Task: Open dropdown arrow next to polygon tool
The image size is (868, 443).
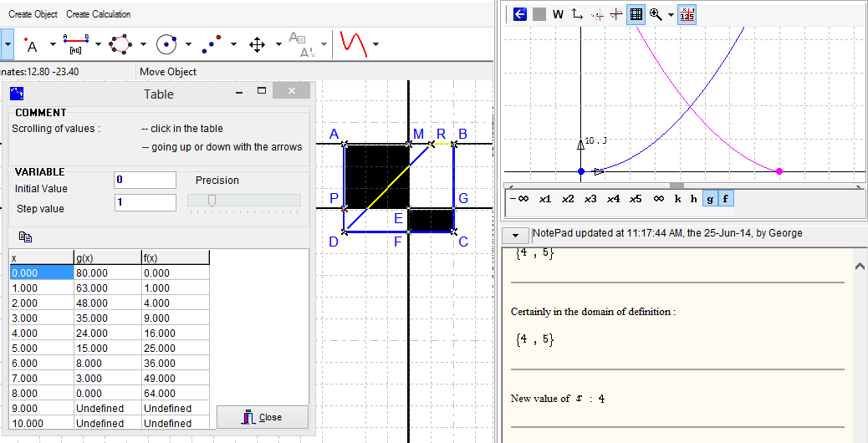Action: [143, 44]
